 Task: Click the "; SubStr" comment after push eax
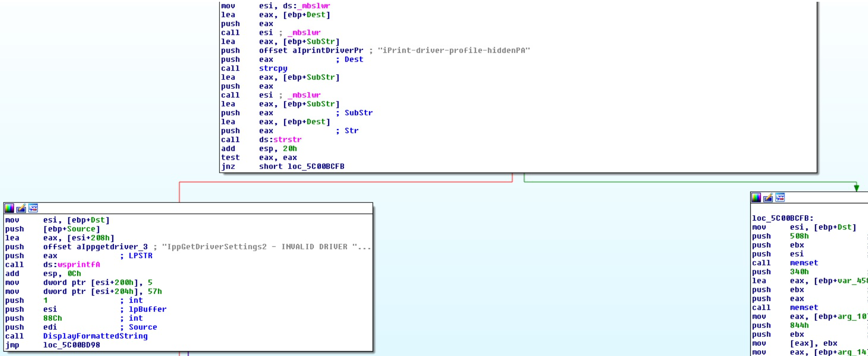click(354, 113)
